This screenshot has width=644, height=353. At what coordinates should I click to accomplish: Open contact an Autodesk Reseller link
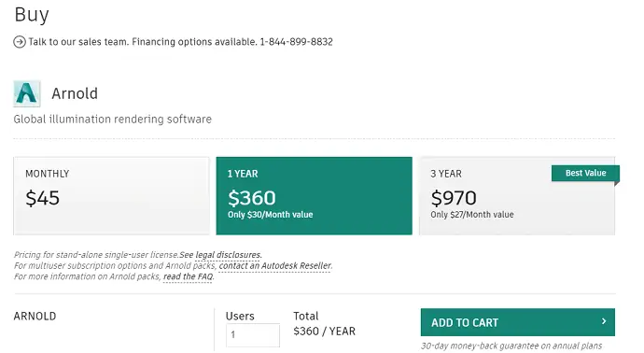[x=274, y=266]
